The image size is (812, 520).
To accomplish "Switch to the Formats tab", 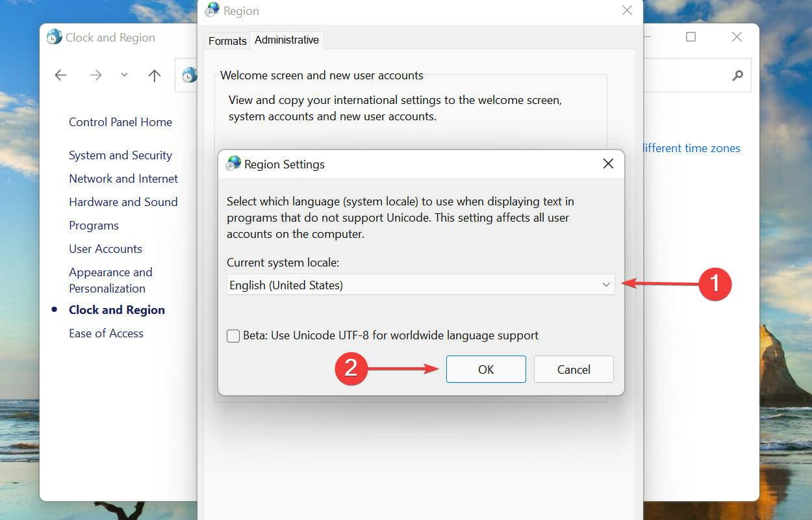I will 227,41.
